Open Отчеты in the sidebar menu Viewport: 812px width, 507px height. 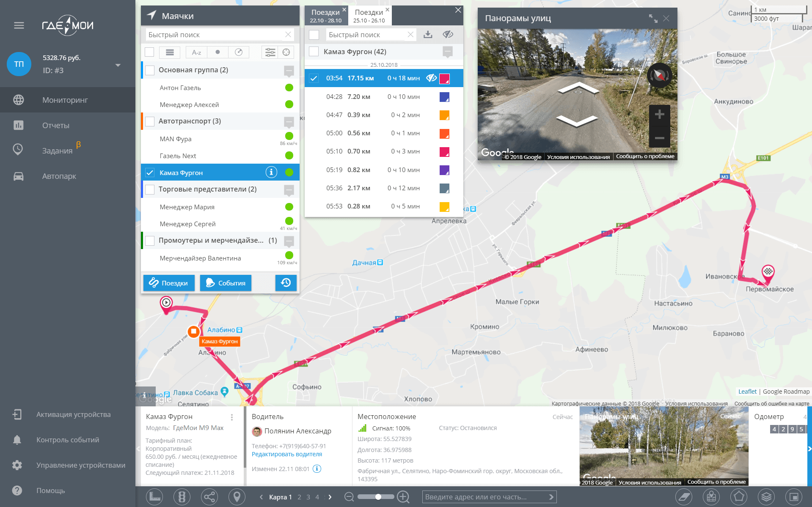pos(55,125)
